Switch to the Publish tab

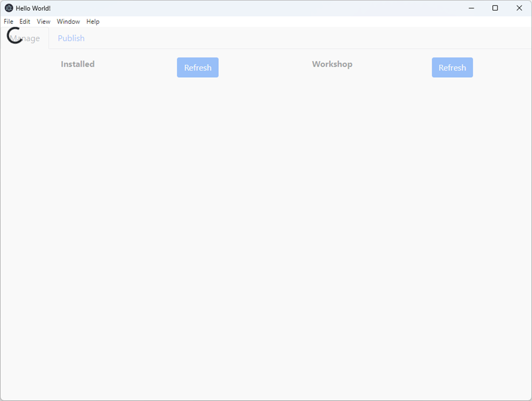pos(71,39)
